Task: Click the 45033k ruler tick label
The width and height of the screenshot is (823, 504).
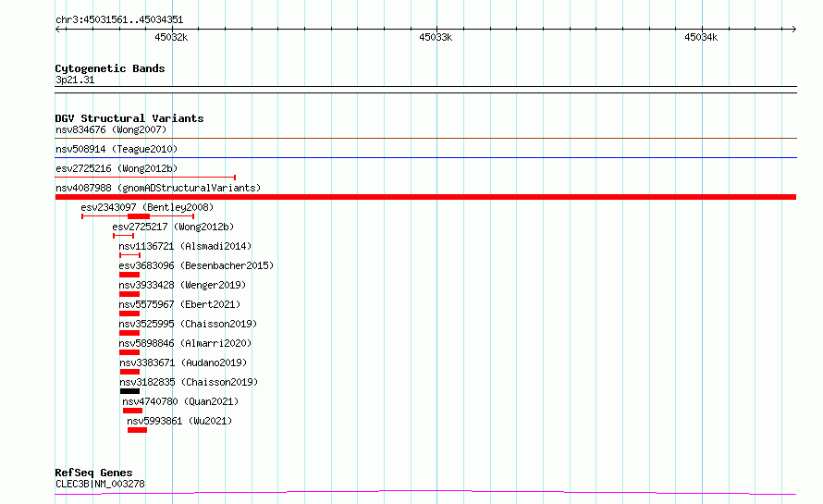Action: [436, 37]
